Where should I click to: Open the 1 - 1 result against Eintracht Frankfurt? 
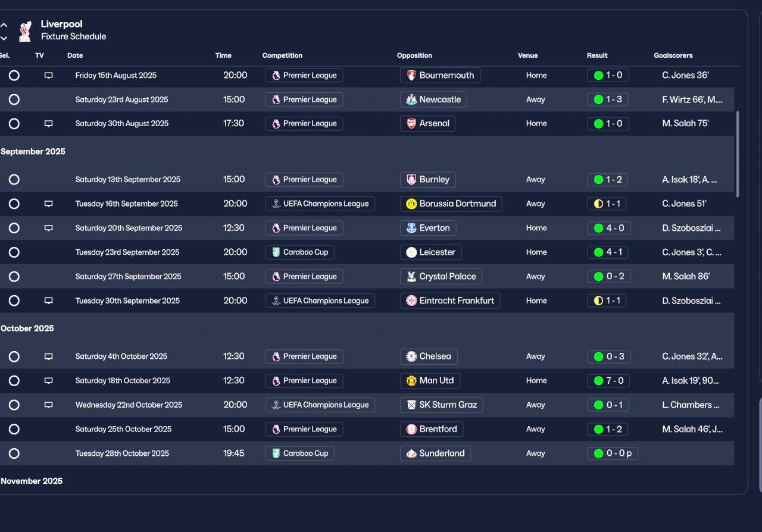coord(607,301)
